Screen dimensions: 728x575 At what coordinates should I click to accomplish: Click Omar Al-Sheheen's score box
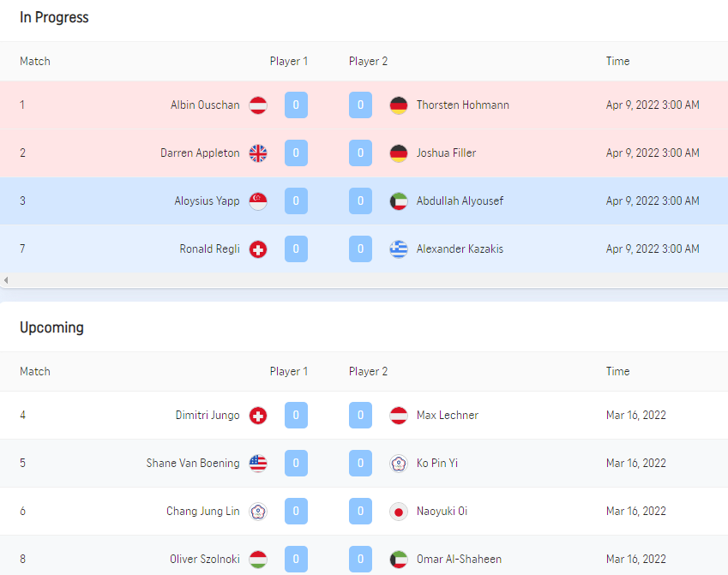point(360,560)
